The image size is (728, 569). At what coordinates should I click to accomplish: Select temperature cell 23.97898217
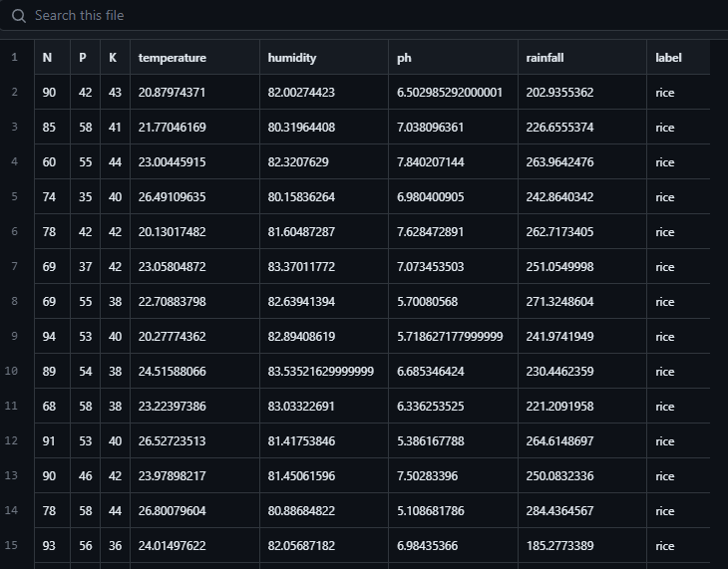click(195, 475)
